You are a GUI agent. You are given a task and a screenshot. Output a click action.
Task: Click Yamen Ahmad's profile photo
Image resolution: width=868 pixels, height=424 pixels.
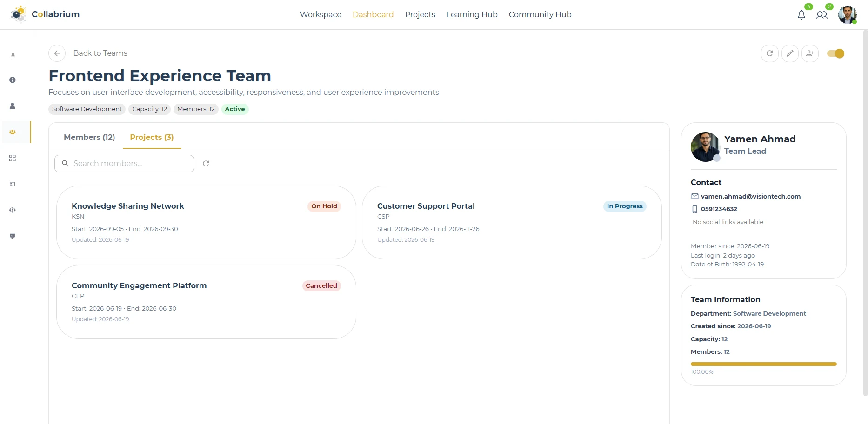point(705,147)
